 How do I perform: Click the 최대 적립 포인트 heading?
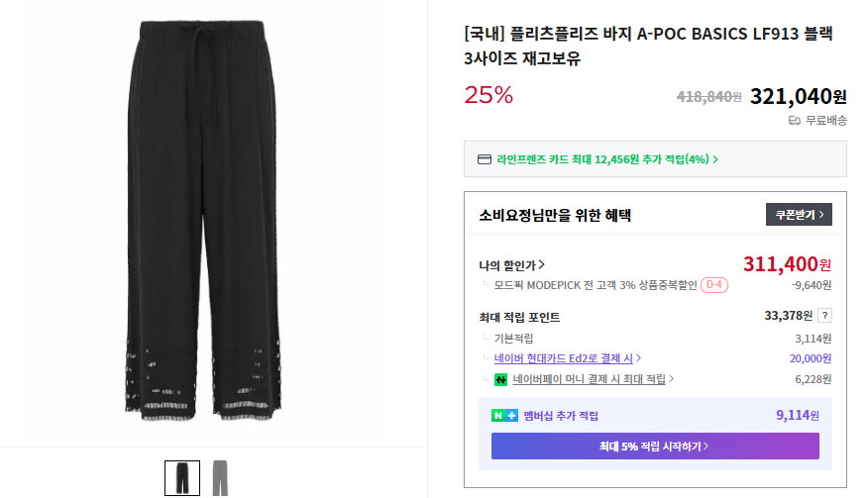(x=519, y=317)
